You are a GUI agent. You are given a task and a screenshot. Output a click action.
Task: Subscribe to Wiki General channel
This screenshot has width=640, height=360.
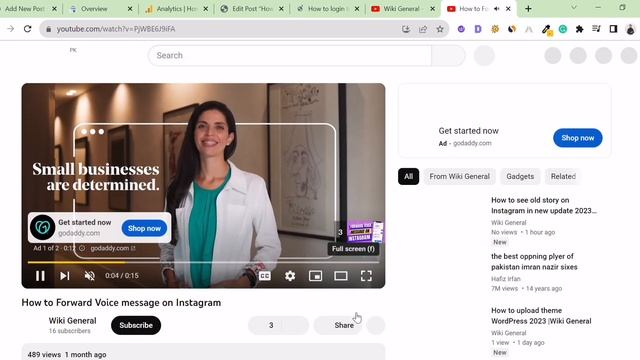(136, 325)
